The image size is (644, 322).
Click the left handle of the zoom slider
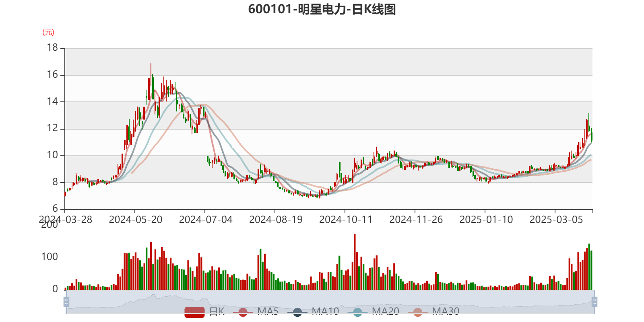pyautogui.click(x=66, y=301)
